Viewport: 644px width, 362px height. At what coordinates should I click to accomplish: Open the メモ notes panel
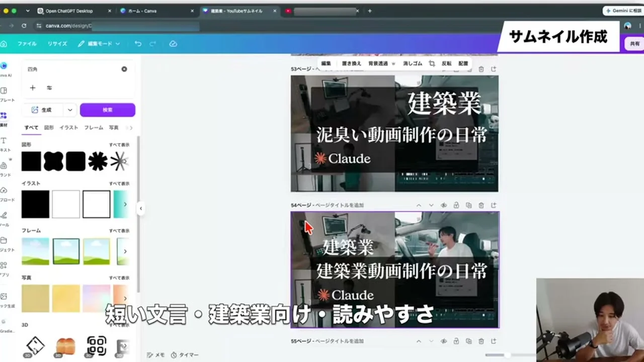(155, 355)
